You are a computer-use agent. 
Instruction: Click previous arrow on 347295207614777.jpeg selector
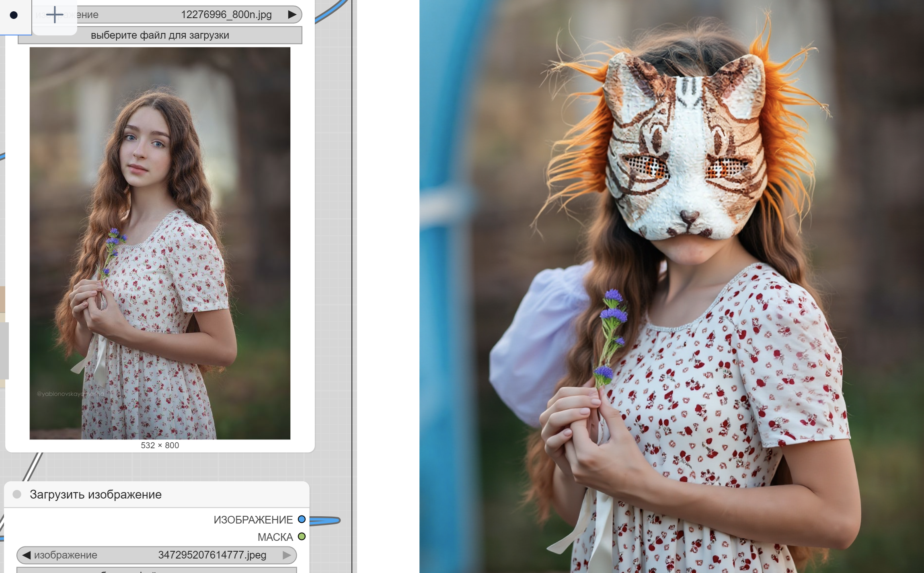[27, 555]
